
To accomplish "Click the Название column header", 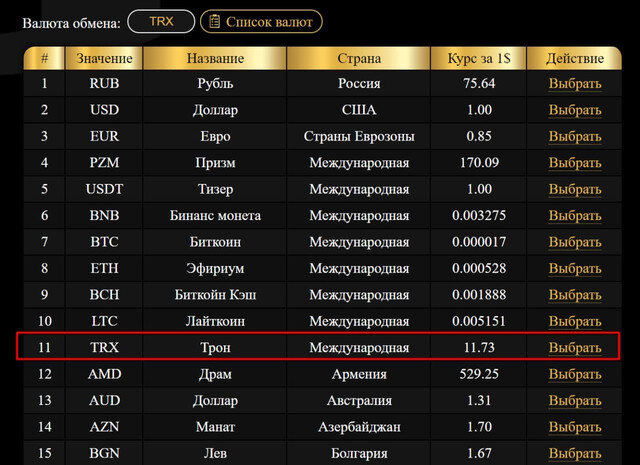I will point(215,59).
